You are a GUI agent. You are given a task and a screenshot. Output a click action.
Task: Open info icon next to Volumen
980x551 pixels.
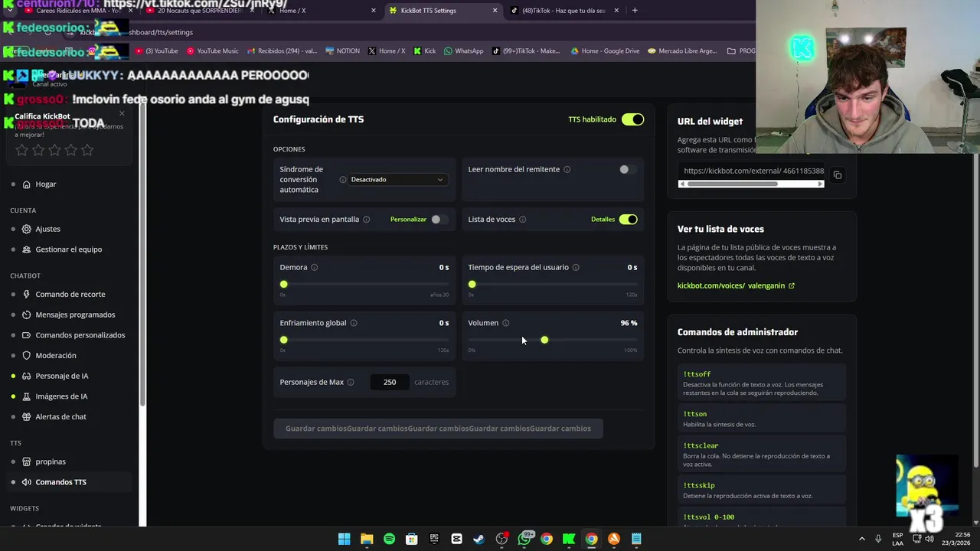[x=505, y=323]
